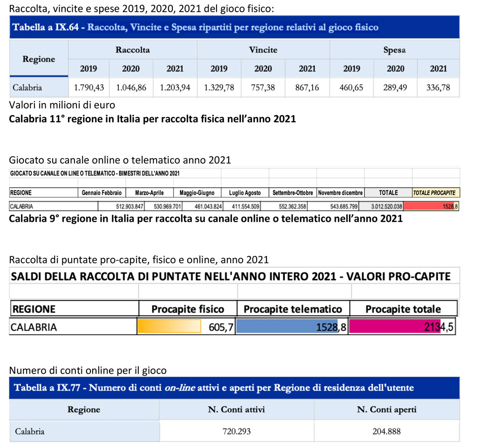Select the 336,78 Spesa 2021 cell
Viewport: 477px width, 448px height.
pos(438,88)
